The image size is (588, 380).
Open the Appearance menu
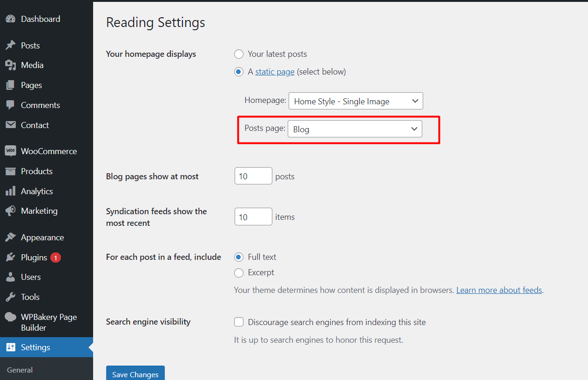tap(42, 237)
